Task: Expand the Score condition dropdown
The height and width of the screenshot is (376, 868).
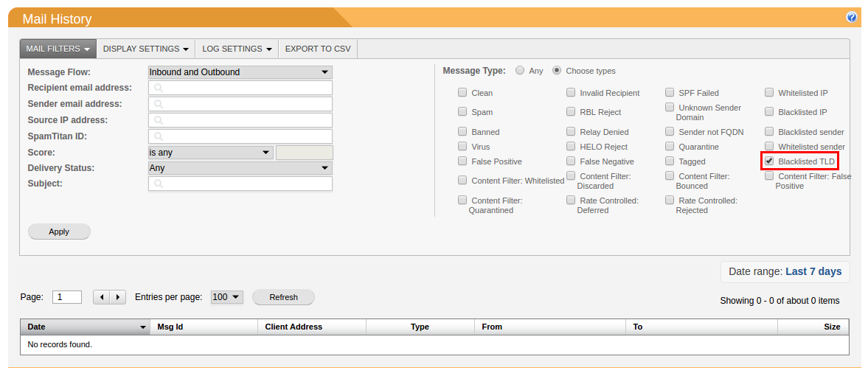Action: tap(210, 153)
